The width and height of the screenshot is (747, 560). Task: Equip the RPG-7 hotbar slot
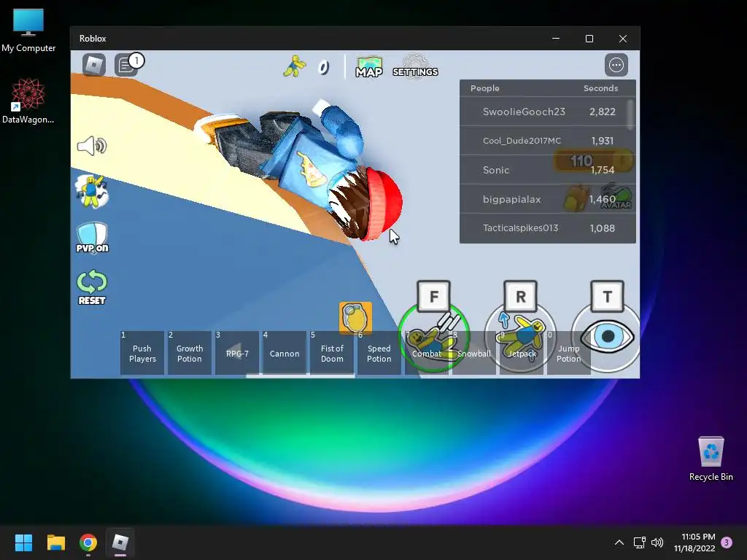coord(237,354)
